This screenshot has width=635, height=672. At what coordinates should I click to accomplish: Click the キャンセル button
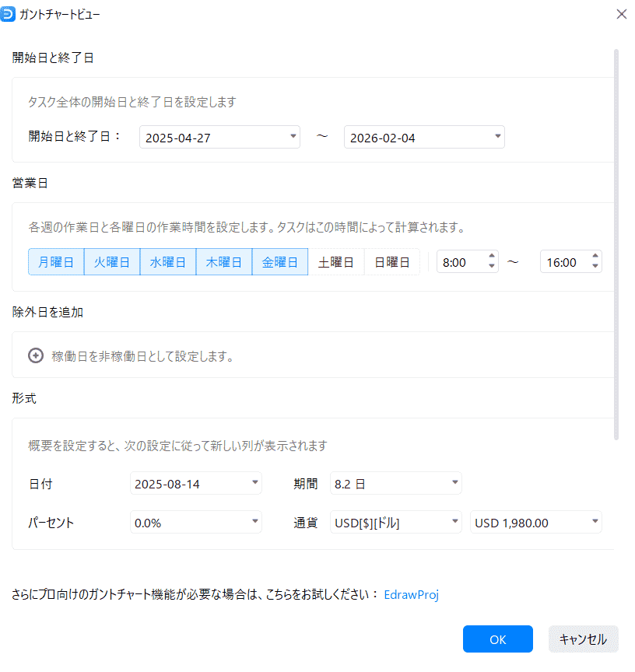583,639
